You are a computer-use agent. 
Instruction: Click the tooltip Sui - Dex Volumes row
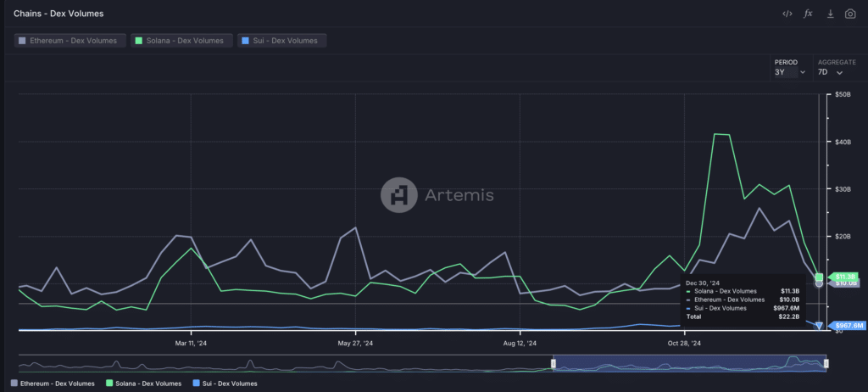741,308
